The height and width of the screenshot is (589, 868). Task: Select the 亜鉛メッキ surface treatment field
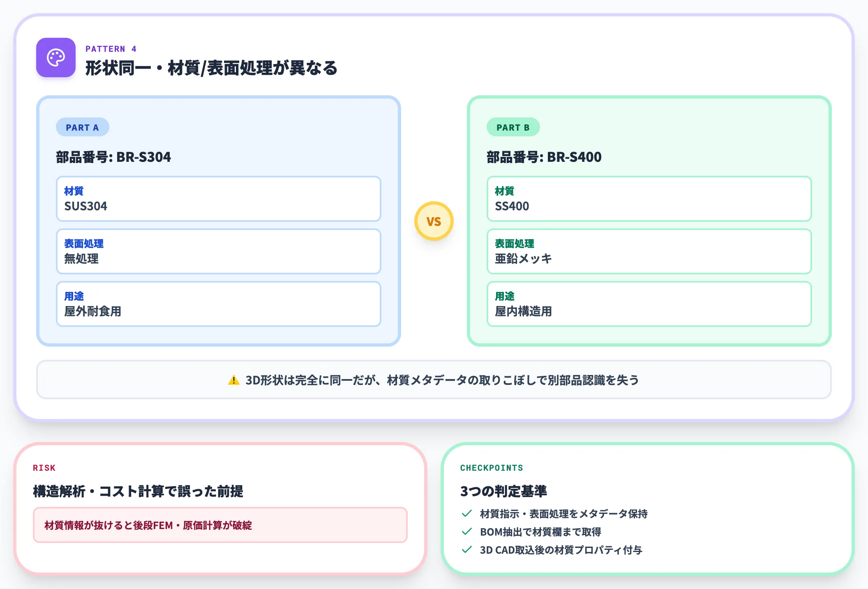649,251
